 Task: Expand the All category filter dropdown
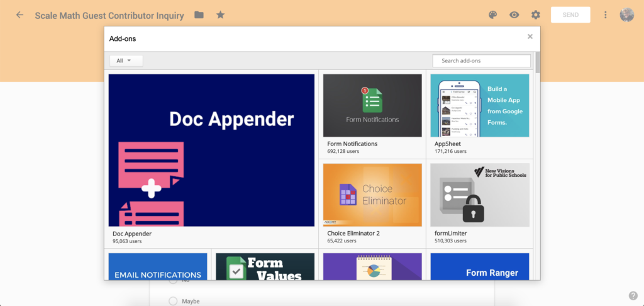point(126,61)
